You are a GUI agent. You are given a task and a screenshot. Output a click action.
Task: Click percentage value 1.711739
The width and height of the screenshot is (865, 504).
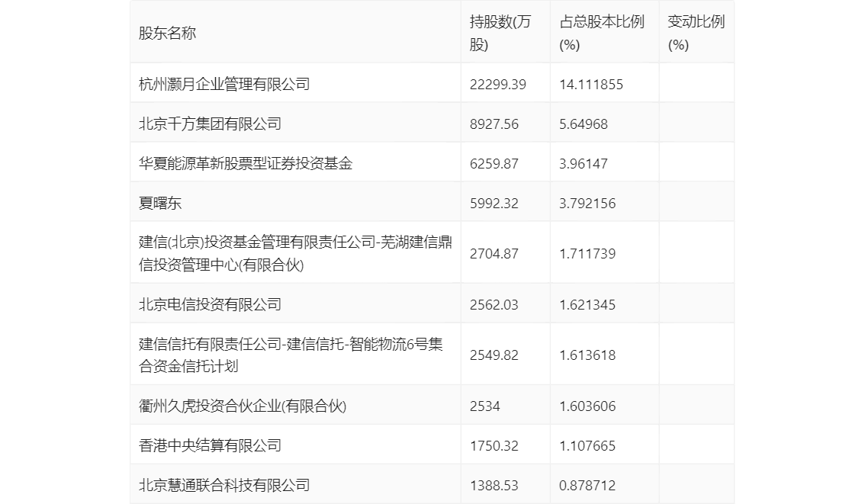click(x=587, y=254)
